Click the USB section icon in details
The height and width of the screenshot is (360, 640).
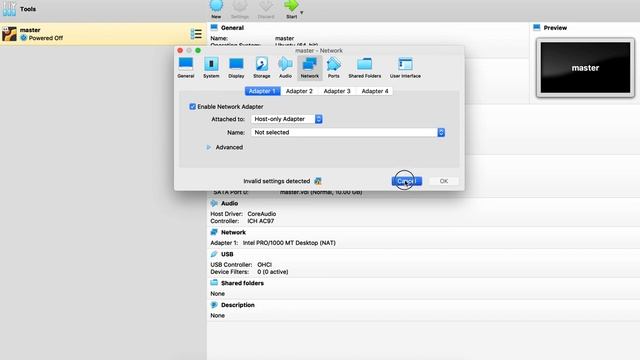click(214, 254)
